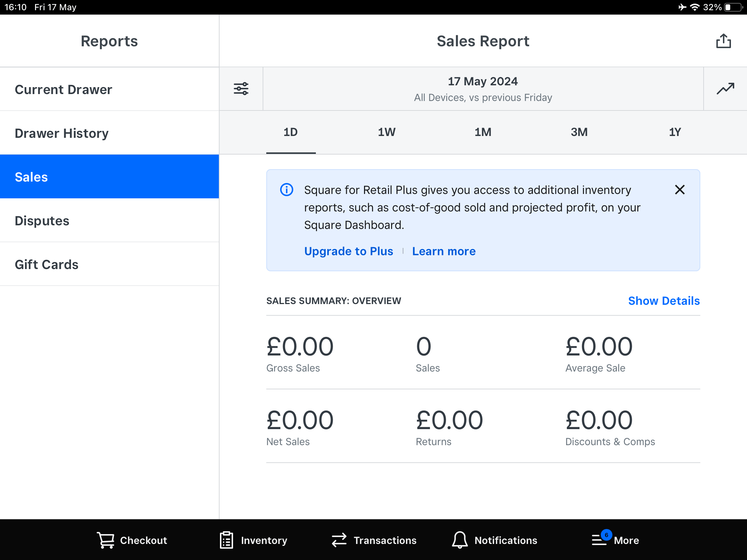Change the report date from 17 May 2024
This screenshot has width=747, height=560.
(x=483, y=88)
